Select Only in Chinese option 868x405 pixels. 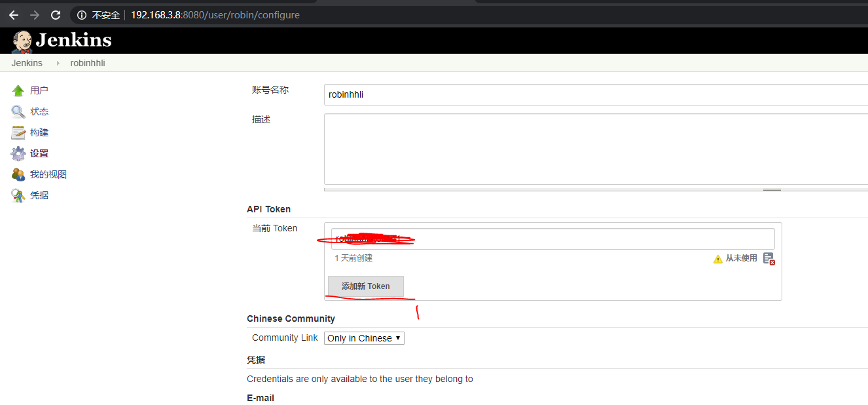(359, 337)
